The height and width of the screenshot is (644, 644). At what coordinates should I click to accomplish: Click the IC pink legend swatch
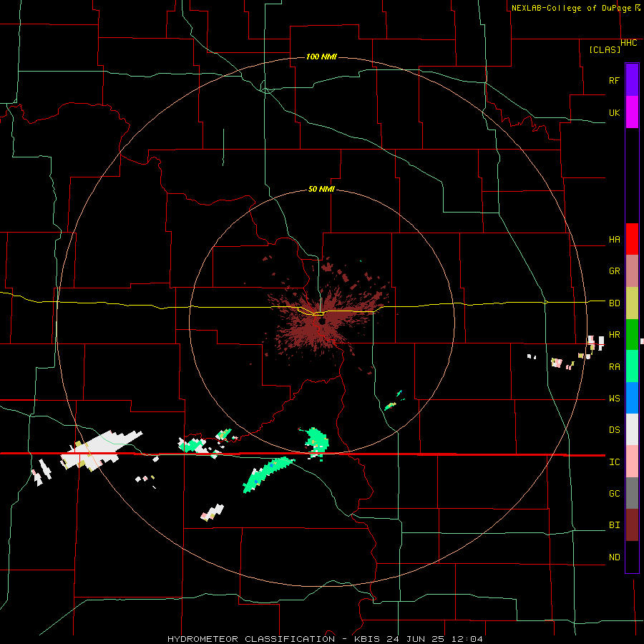coord(632,462)
